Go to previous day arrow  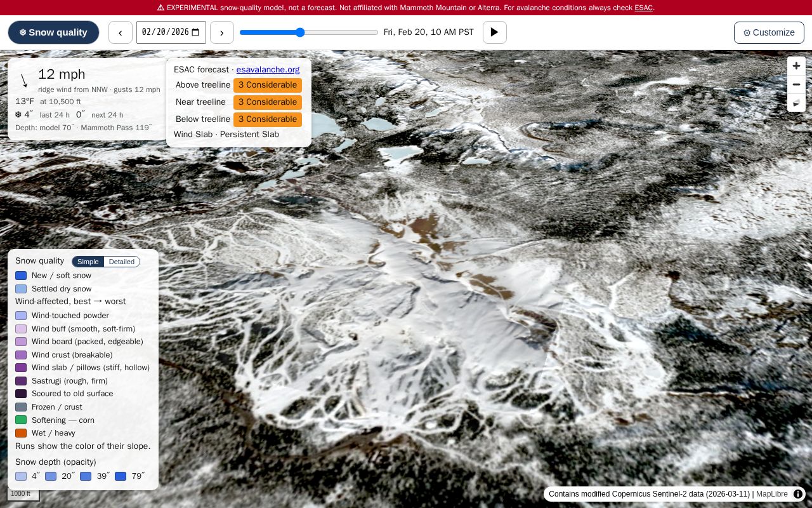(x=121, y=32)
